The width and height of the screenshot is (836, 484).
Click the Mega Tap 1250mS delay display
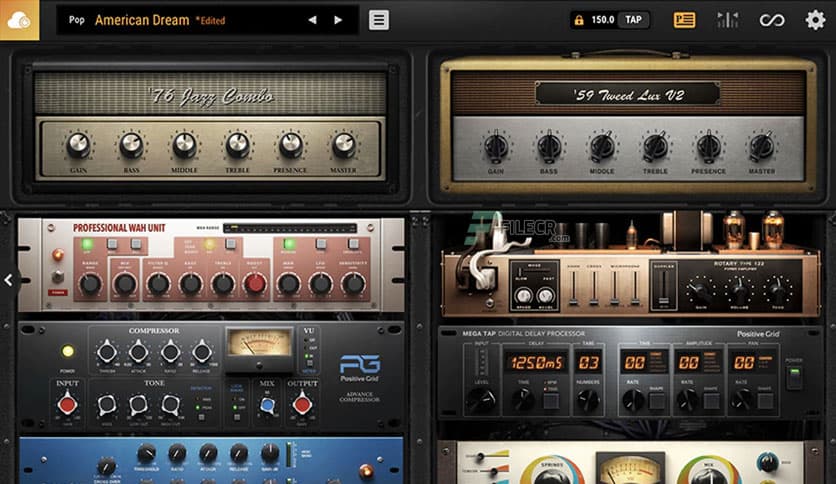pyautogui.click(x=537, y=363)
